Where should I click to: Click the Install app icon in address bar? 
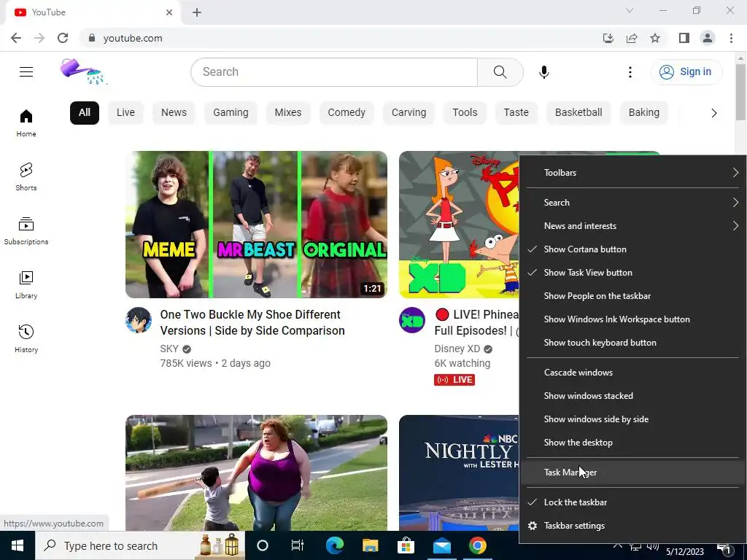pyautogui.click(x=608, y=38)
